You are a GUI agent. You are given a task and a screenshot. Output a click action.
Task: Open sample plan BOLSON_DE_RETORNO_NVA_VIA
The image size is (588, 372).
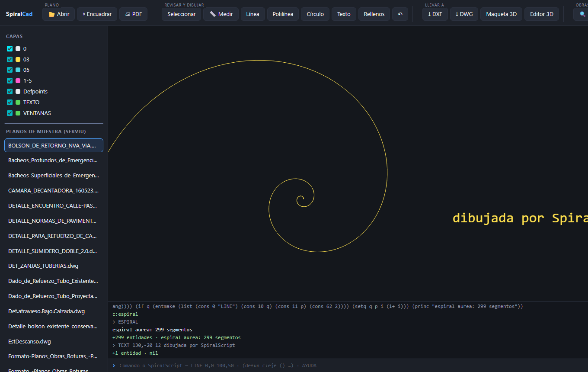(54, 145)
